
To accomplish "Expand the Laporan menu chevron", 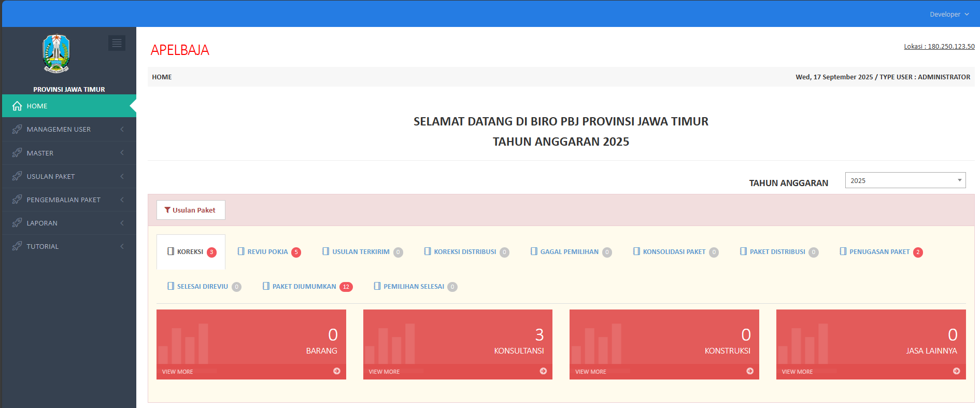I will 122,223.
